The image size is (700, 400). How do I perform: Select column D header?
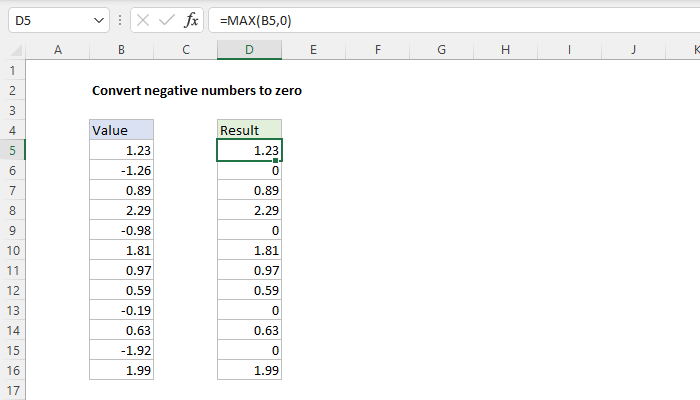pos(250,50)
